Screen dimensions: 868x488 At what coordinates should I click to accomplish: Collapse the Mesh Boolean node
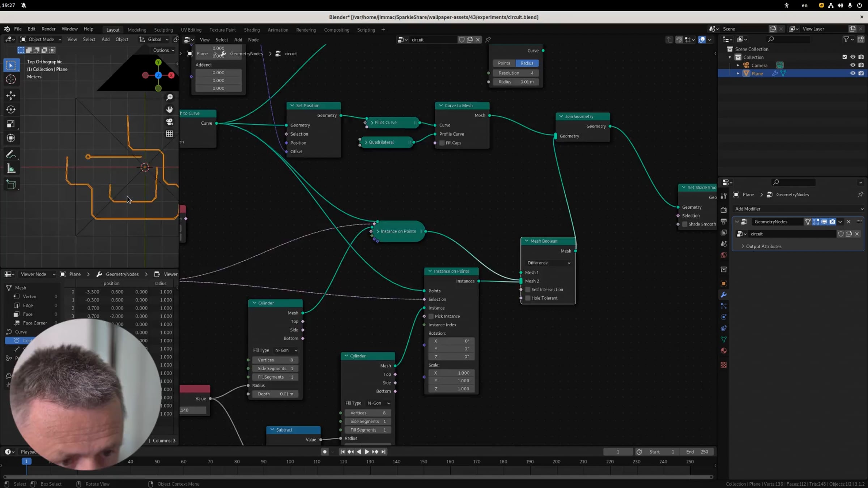(527, 241)
